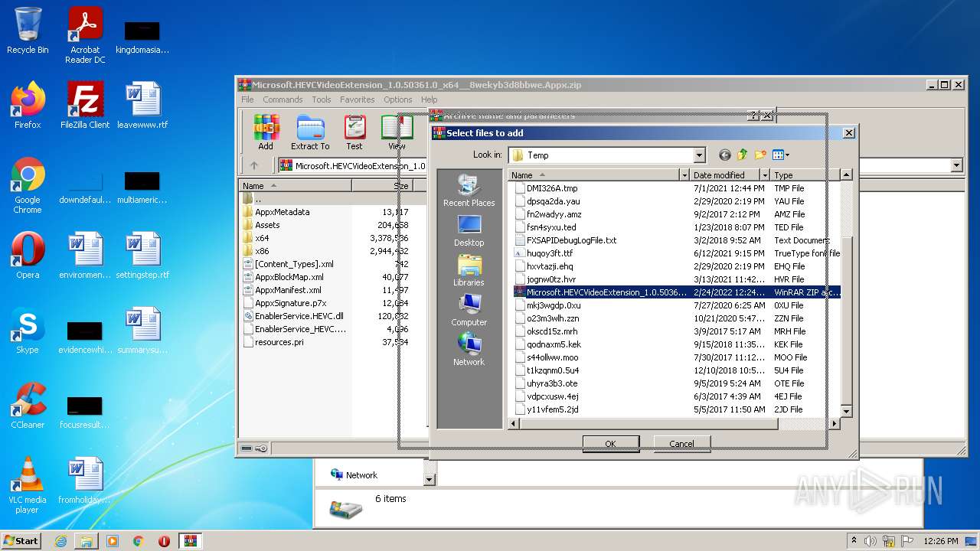Image resolution: width=980 pixels, height=551 pixels.
Task: Select Desktop in places sidebar
Action: pos(469,230)
